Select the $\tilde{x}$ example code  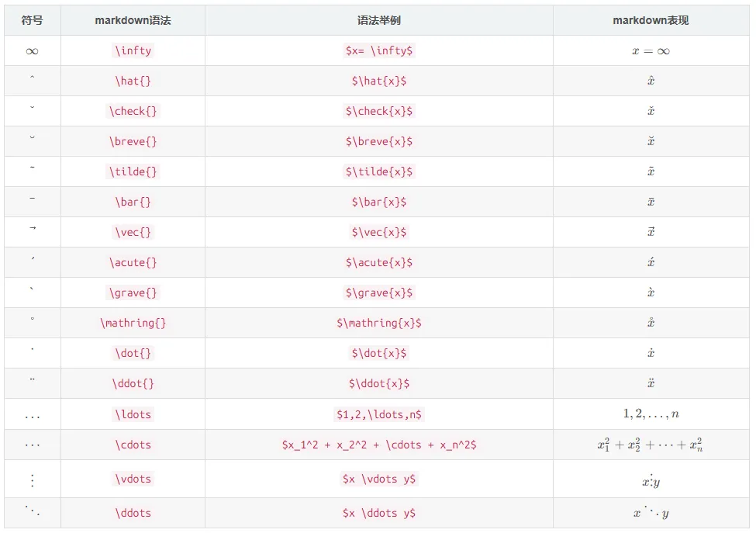click(378, 171)
